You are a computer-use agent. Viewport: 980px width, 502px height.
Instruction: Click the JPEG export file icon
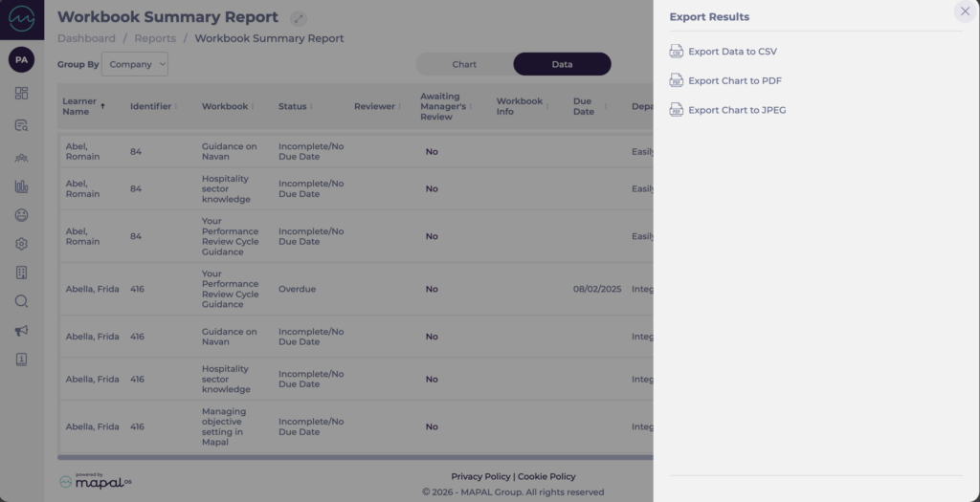677,110
